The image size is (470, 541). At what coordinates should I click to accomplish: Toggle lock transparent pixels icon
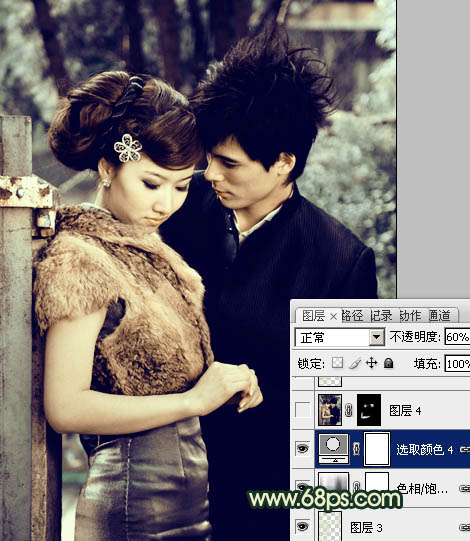[x=337, y=363]
